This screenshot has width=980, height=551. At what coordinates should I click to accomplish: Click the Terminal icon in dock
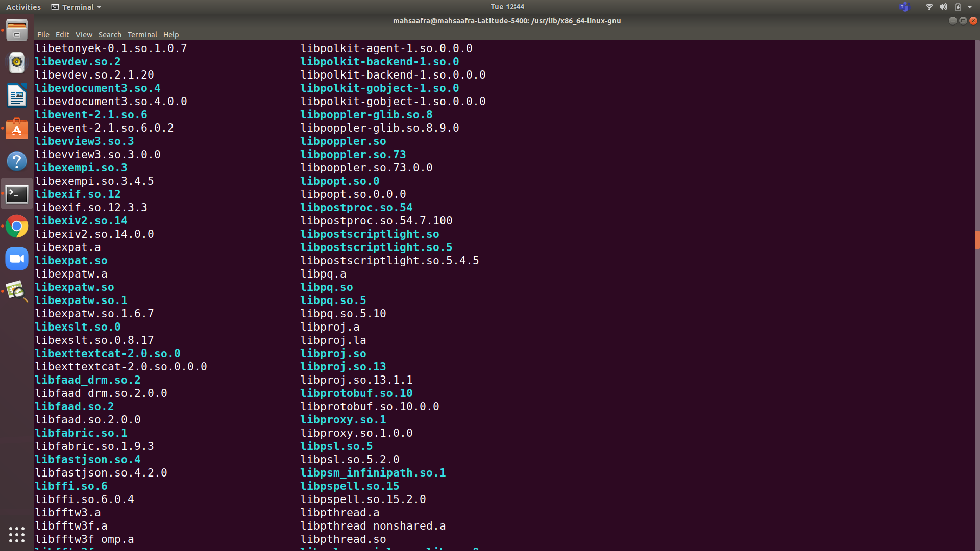[x=17, y=194]
